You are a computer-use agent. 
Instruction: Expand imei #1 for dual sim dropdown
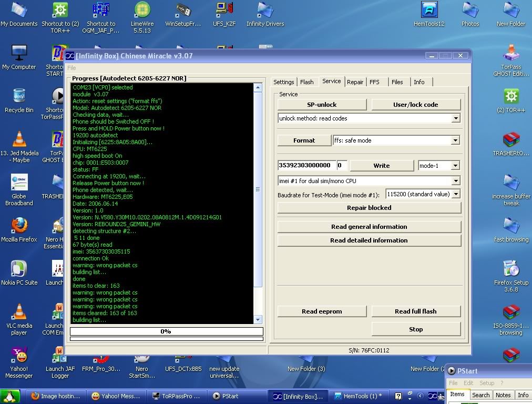pyautogui.click(x=456, y=181)
